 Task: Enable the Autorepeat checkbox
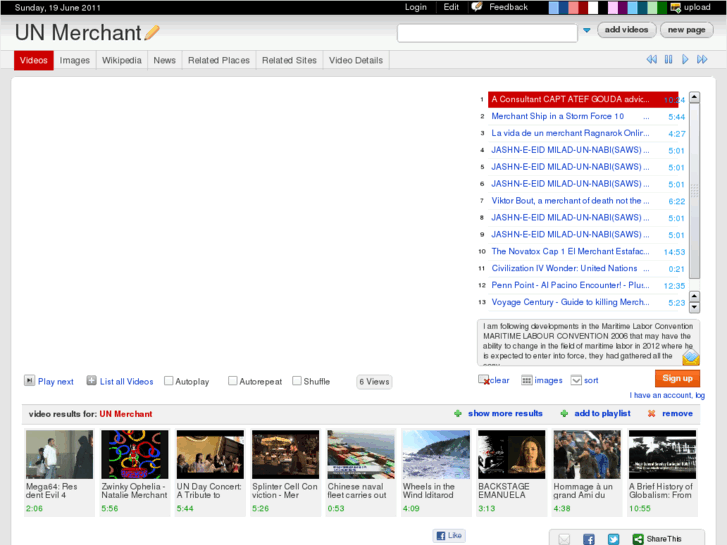233,381
